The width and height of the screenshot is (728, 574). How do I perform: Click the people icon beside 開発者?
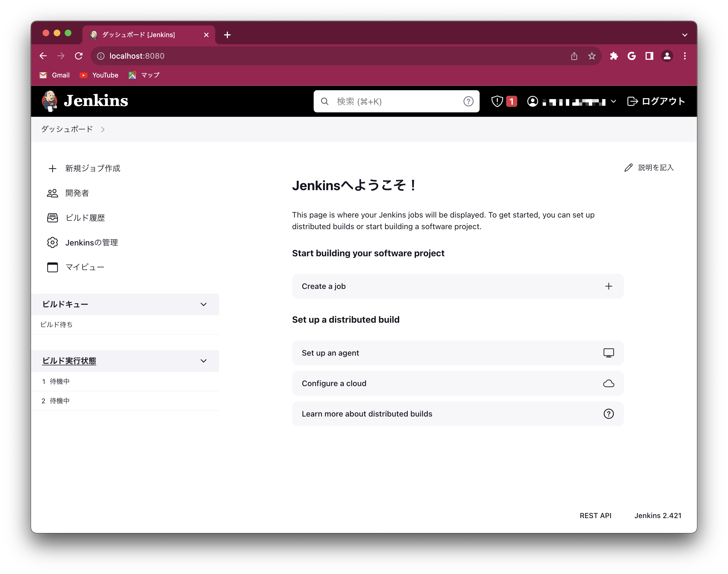pos(52,193)
